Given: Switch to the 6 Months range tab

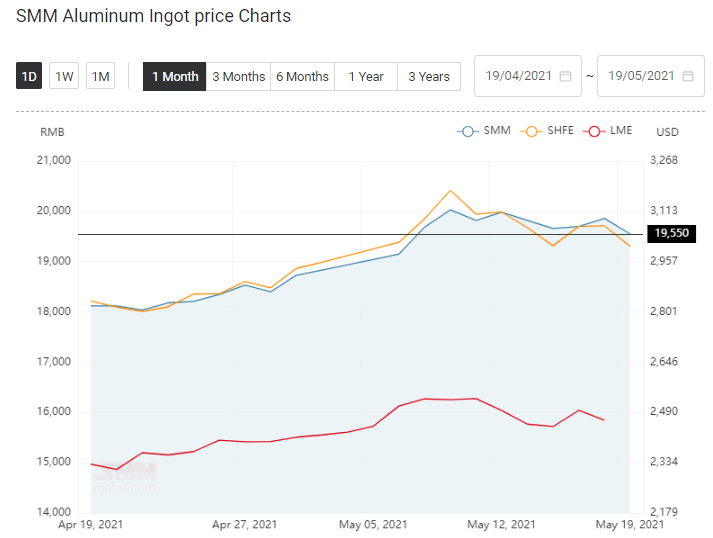Looking at the screenshot, I should [x=302, y=76].
